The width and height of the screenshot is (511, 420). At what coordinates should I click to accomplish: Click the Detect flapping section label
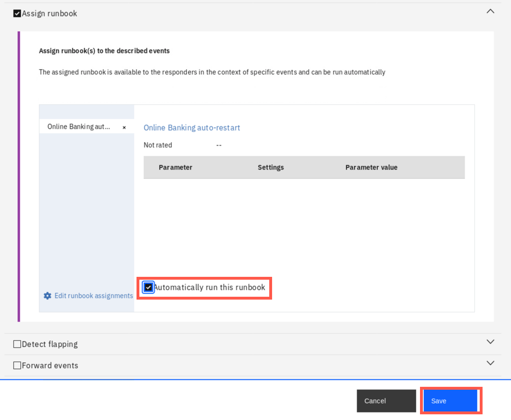[x=50, y=344]
